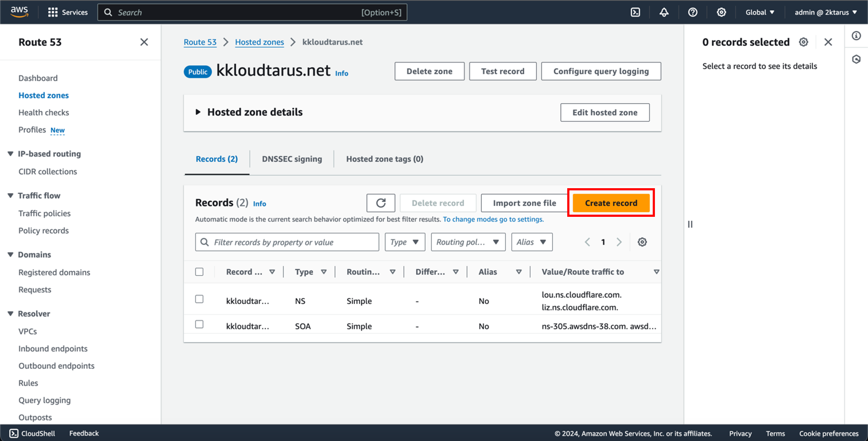Toggle the select all records checkbox

(199, 272)
